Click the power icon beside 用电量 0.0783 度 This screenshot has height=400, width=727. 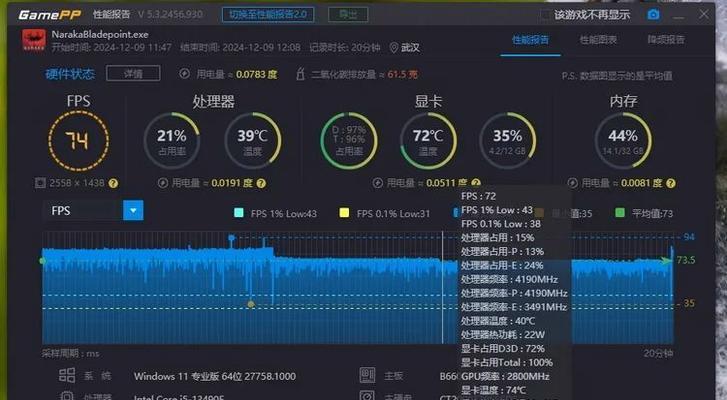[185, 74]
